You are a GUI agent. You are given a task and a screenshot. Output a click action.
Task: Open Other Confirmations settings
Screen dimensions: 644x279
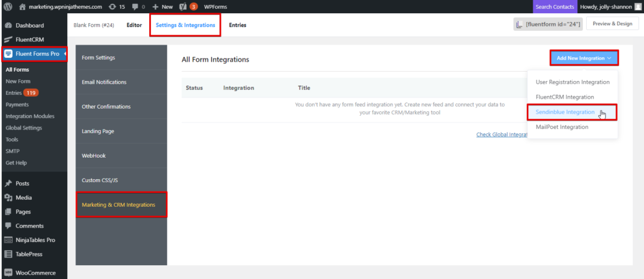(121, 107)
